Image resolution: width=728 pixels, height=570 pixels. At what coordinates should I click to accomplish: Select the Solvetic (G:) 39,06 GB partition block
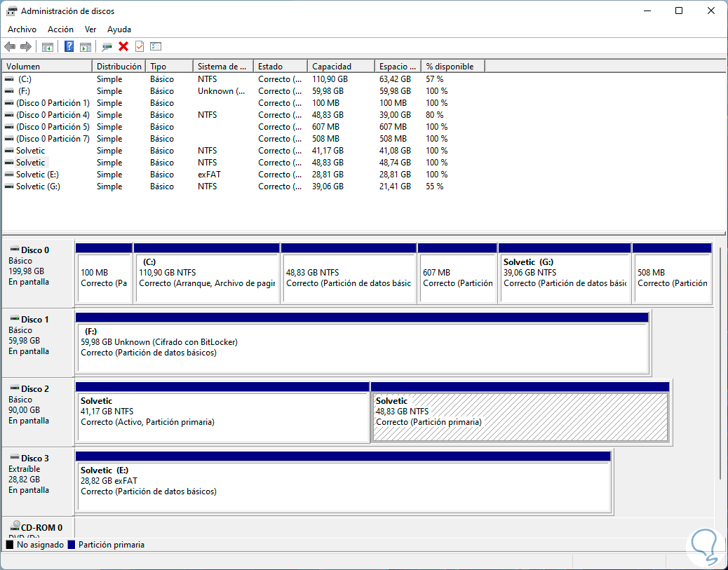click(565, 273)
